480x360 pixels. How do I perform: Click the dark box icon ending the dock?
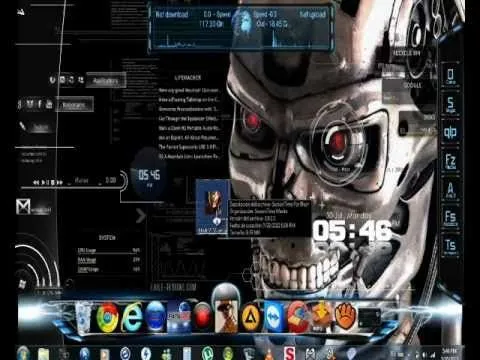coord(369,317)
